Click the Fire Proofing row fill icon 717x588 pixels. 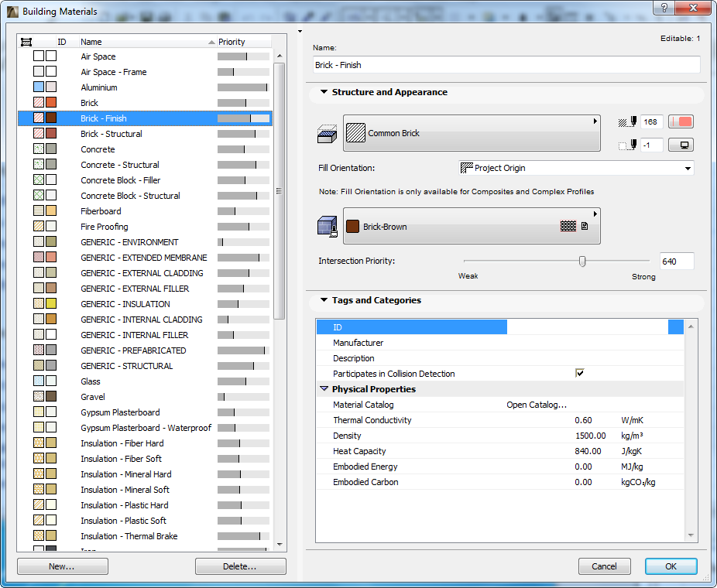tap(39, 227)
